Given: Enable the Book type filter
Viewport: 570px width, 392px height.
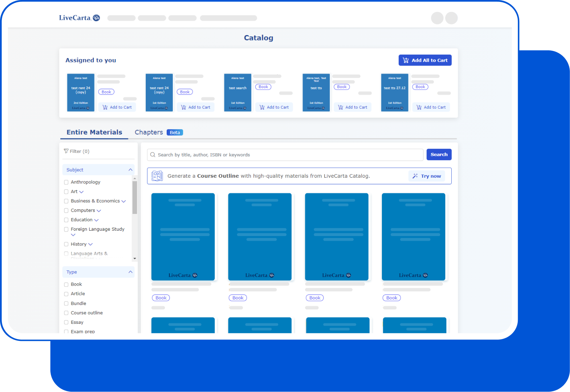Looking at the screenshot, I should [x=66, y=284].
